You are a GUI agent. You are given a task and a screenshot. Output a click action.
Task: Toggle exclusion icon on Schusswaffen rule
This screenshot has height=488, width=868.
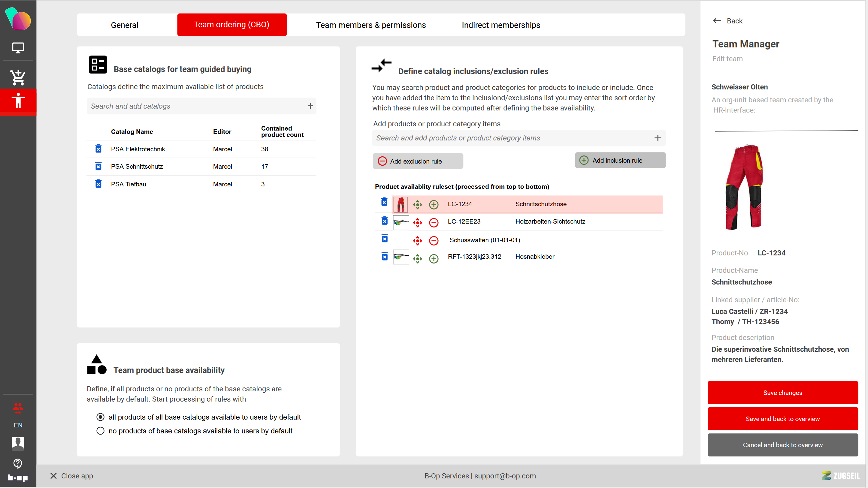point(434,240)
